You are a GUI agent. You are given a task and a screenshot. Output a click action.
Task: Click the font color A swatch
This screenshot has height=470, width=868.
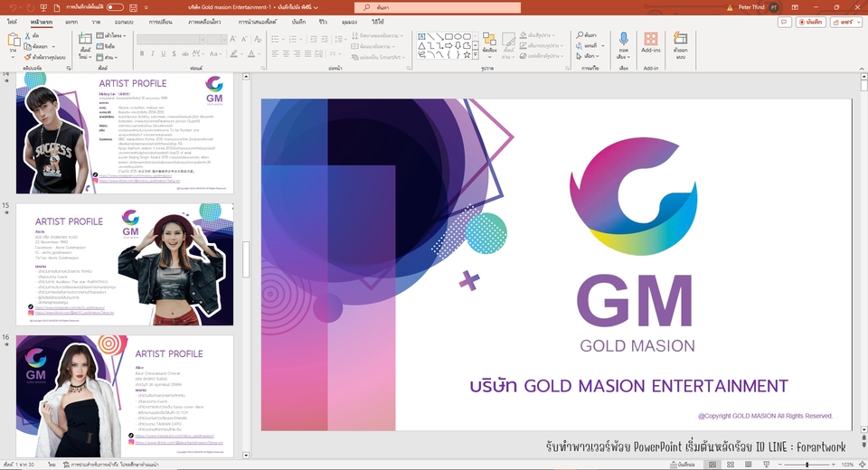251,53
